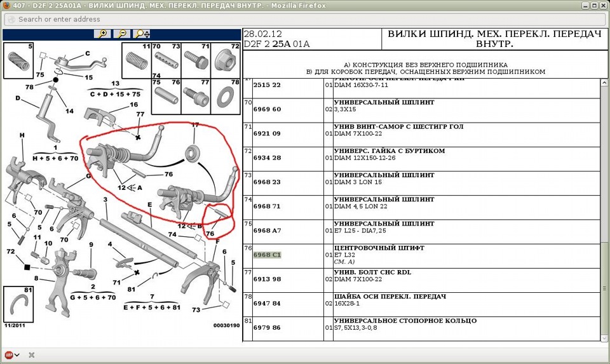This screenshot has width=610, height=364.
Task: Click the diagram number 00030190
Action: tap(226, 325)
